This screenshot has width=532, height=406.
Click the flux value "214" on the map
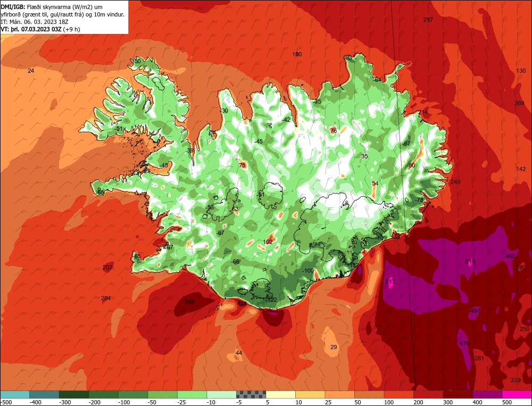point(423,112)
